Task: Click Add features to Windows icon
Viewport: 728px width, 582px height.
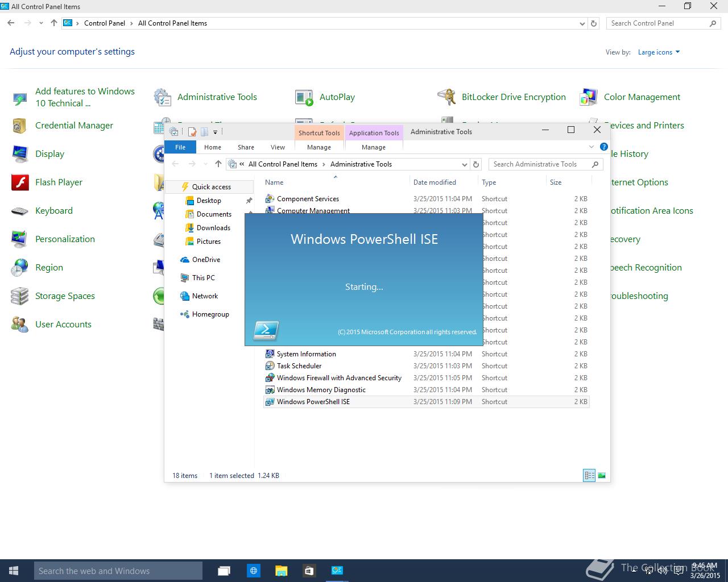Action: [20, 99]
